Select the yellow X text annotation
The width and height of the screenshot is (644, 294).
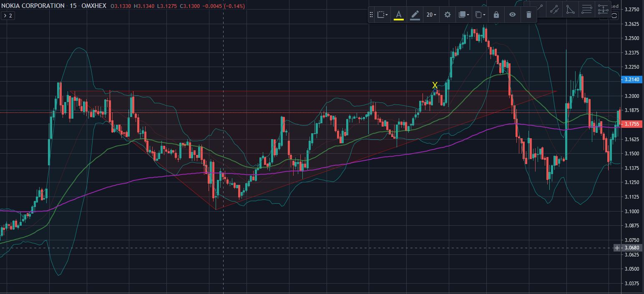(x=435, y=85)
